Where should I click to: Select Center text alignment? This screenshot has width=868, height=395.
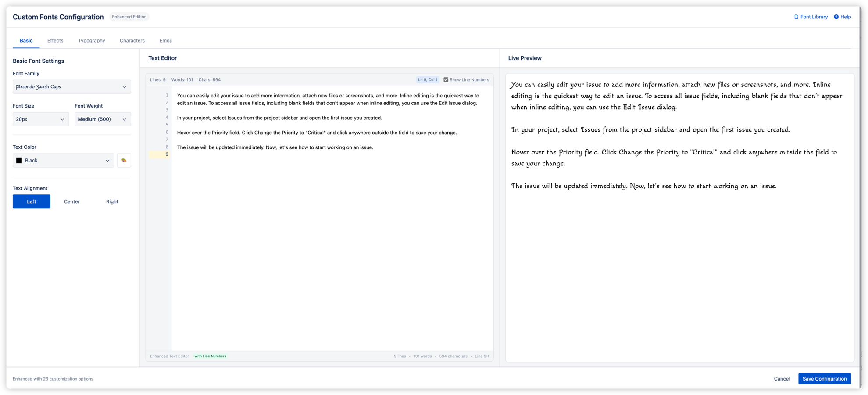71,201
